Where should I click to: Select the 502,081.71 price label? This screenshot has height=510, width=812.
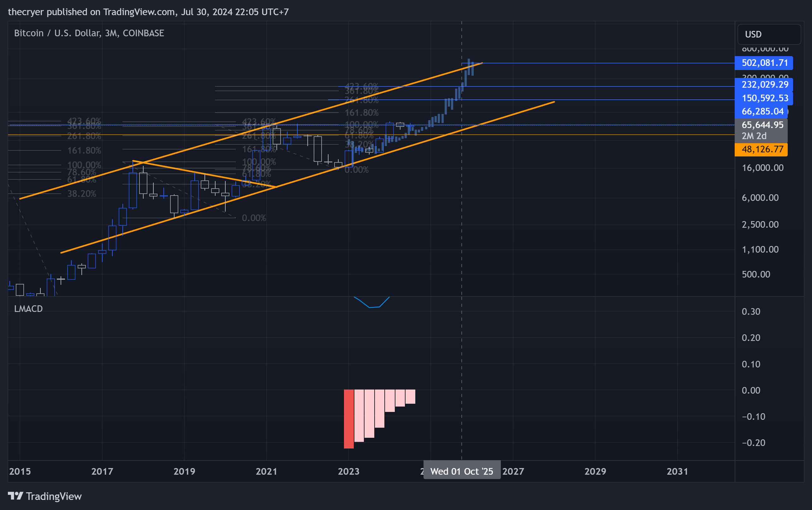click(x=764, y=63)
